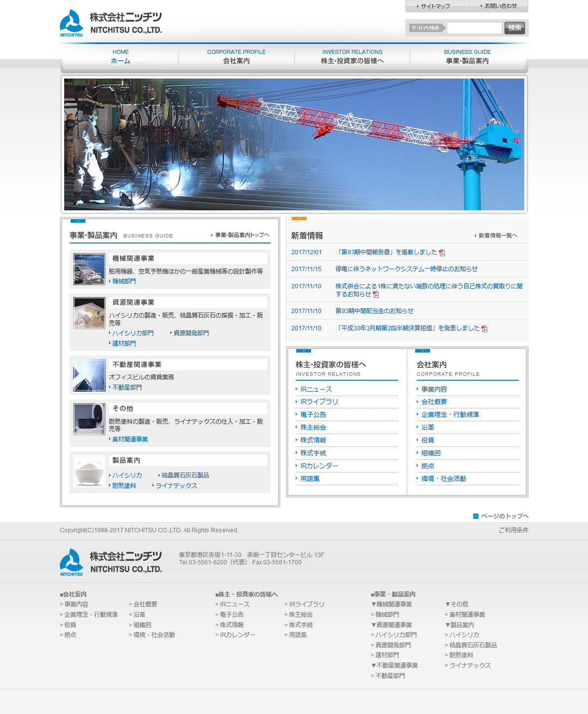
Task: Open 結晶質石灰石製品 link under 製品案内
Action: 185,476
